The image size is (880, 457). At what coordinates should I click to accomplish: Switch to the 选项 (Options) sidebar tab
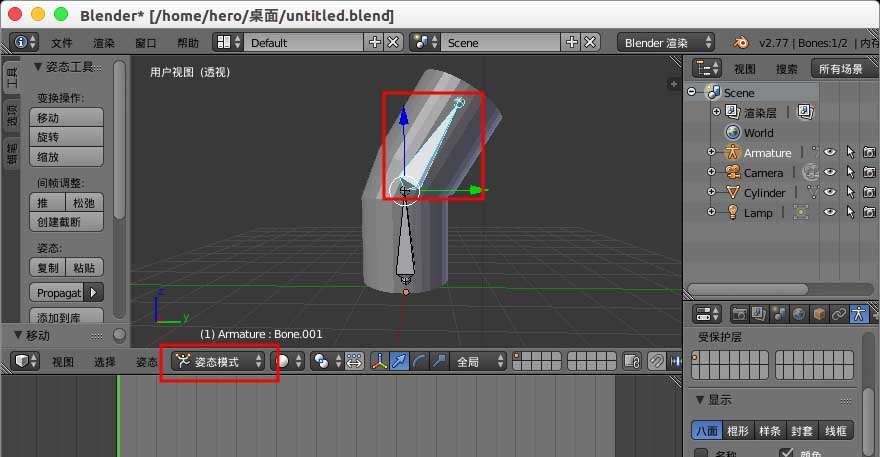click(11, 116)
